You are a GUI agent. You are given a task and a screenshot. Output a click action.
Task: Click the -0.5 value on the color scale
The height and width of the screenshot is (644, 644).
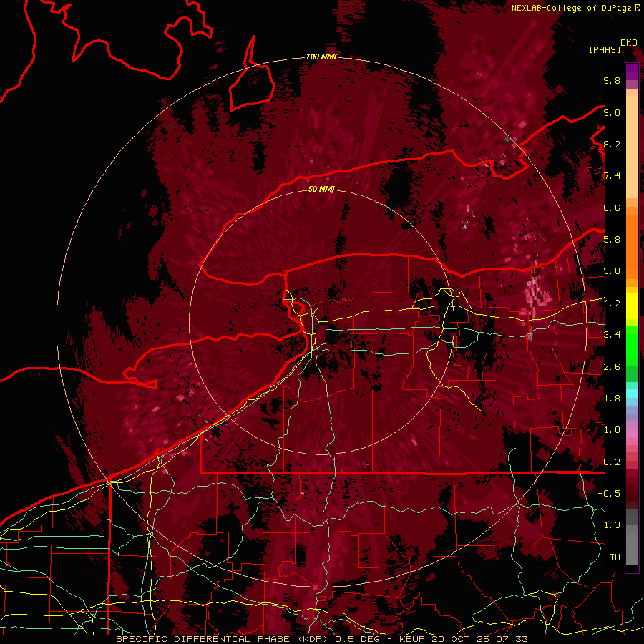[x=609, y=494]
